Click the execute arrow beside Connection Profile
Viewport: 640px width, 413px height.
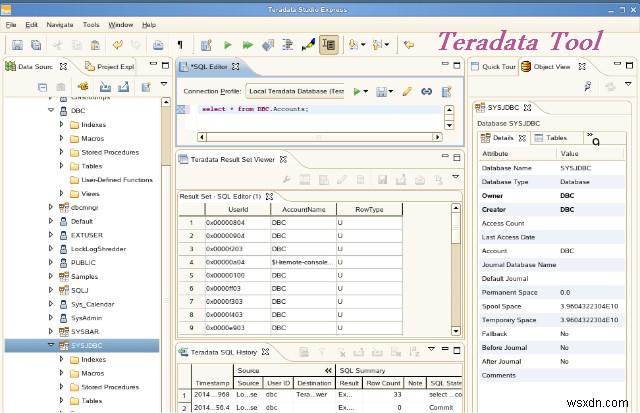pos(357,91)
